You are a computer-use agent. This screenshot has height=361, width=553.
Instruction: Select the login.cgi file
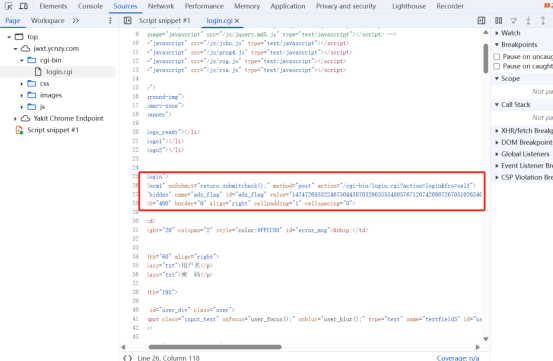(x=58, y=72)
